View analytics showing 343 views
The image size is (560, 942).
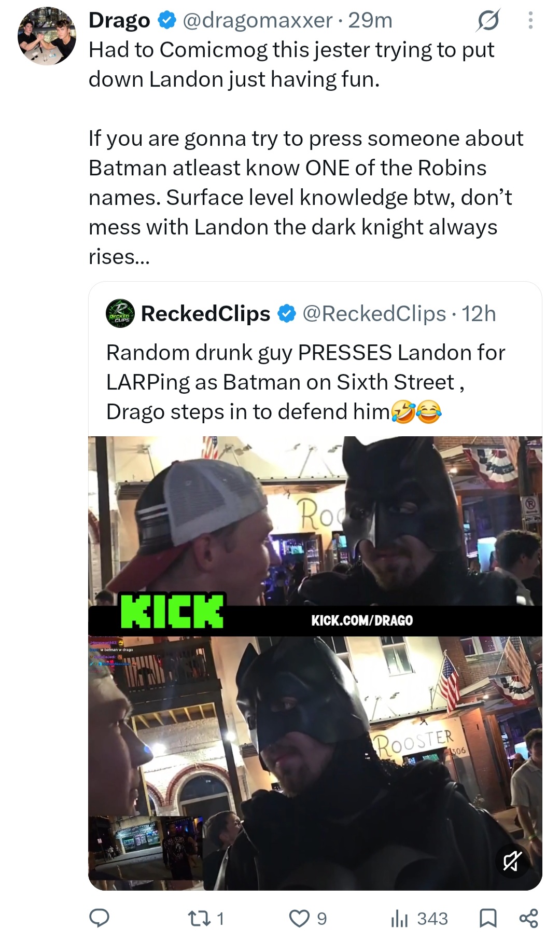click(x=419, y=919)
